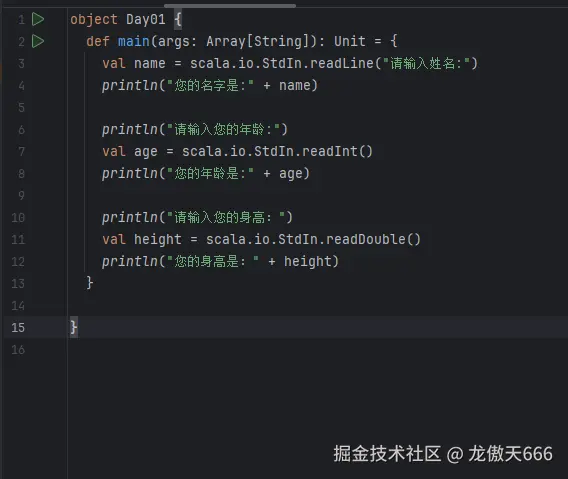Click the horizontal scrollbar at the top
Viewport: 568px width, 479px height.
[230, 5]
